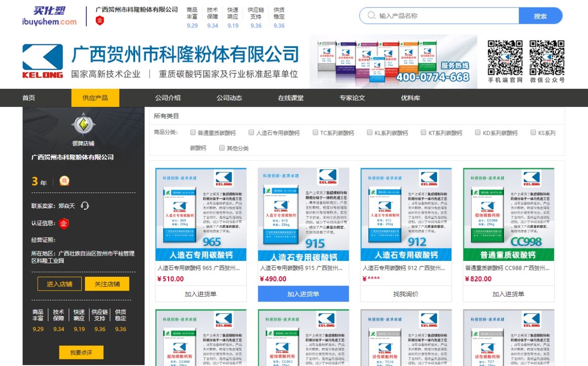Add product 915 to purchase list
The image size is (588, 366).
303,294
